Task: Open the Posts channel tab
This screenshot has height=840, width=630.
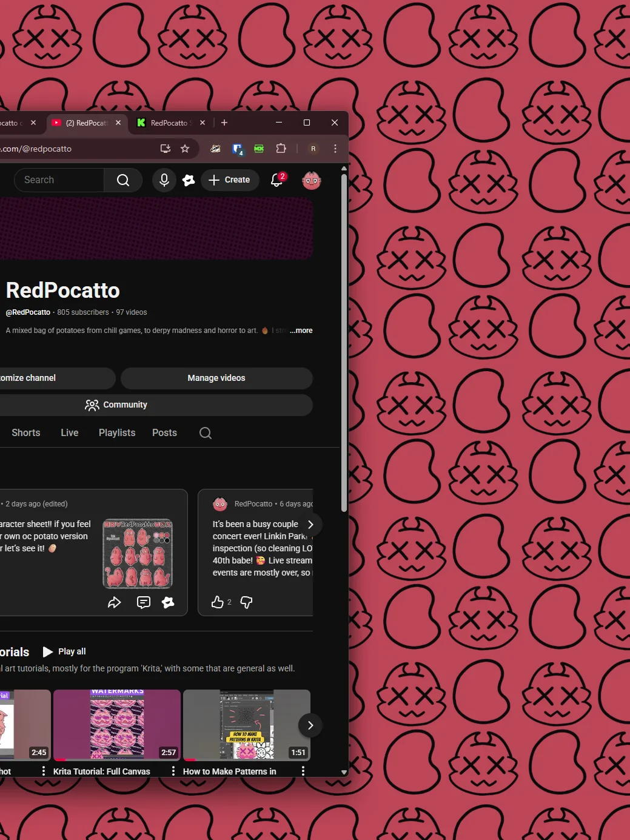Action: click(x=164, y=433)
